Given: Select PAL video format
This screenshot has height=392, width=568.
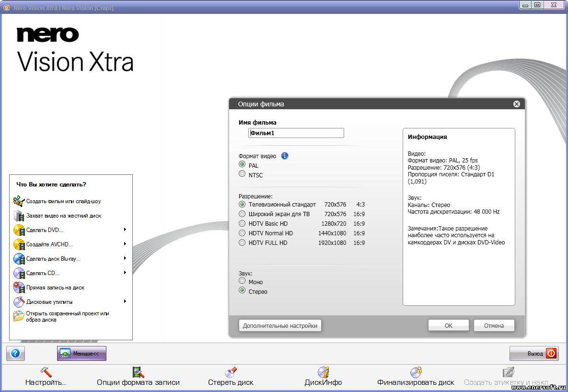Looking at the screenshot, I should click(243, 164).
